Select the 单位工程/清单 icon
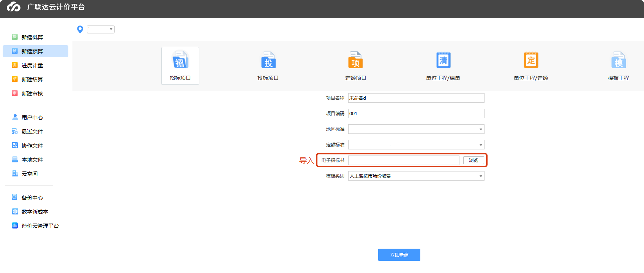 tap(443, 60)
